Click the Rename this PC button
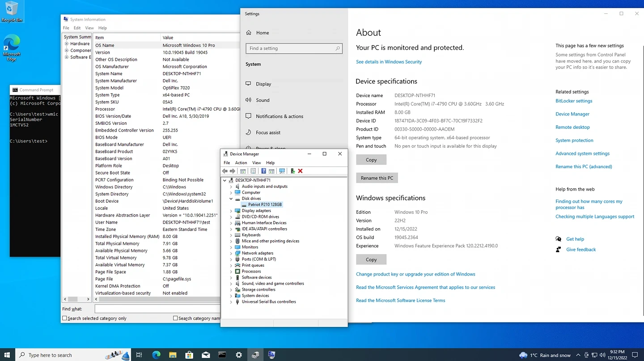This screenshot has height=361, width=644. tap(377, 178)
